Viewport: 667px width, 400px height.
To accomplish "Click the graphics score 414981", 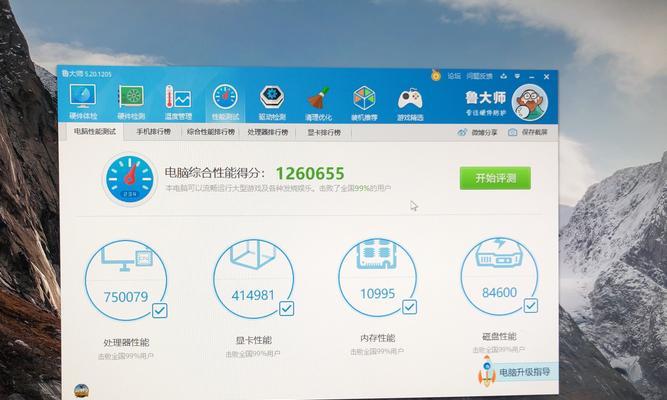I will pos(253,295).
